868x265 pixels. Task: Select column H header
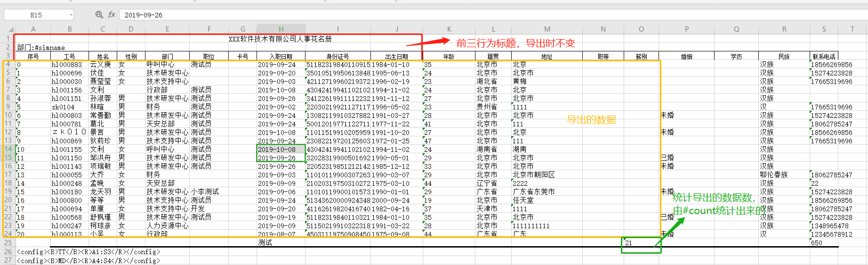click(281, 29)
